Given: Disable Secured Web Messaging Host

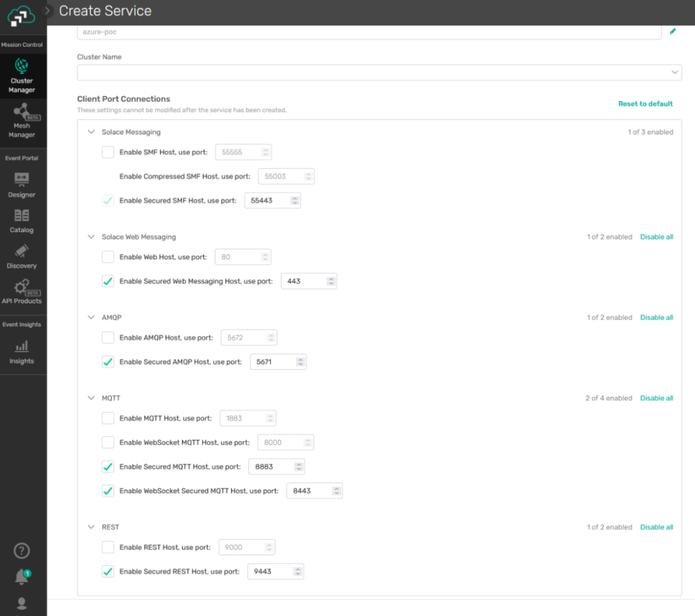Looking at the screenshot, I should tap(108, 281).
